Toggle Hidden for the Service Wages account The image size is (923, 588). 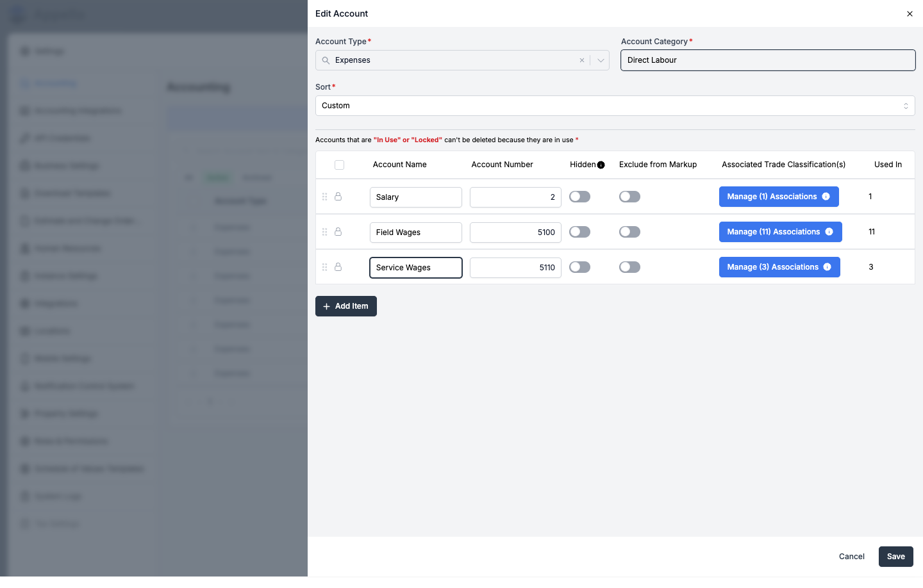[580, 267]
